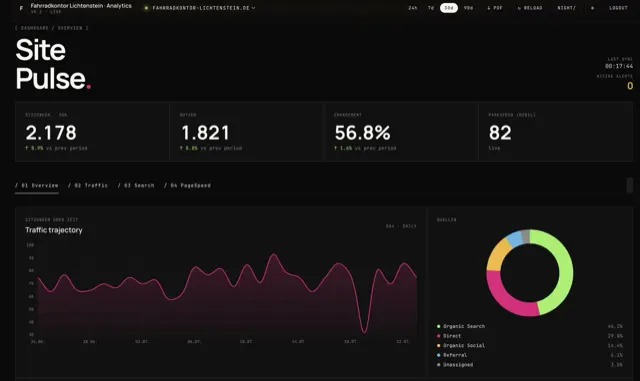Image resolution: width=640 pixels, height=381 pixels.
Task: Click the Logout button
Action: [618, 8]
